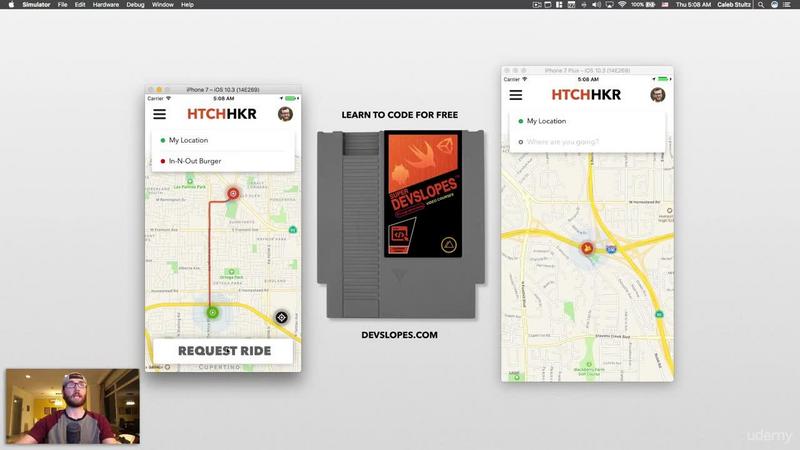This screenshot has height=450, width=800.
Task: Open the hamburger menu in iPhone 7 simulator
Action: tap(160, 114)
